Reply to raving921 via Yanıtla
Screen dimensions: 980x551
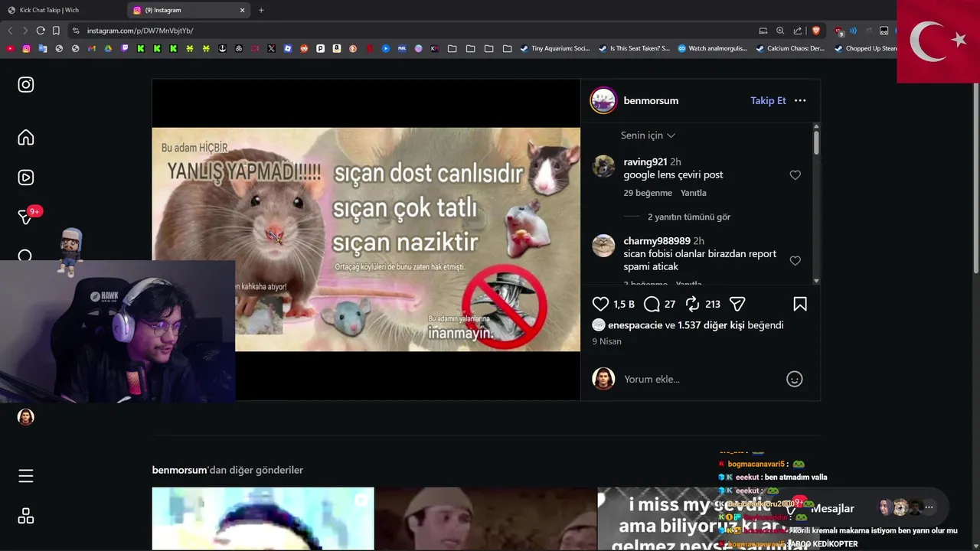[694, 193]
